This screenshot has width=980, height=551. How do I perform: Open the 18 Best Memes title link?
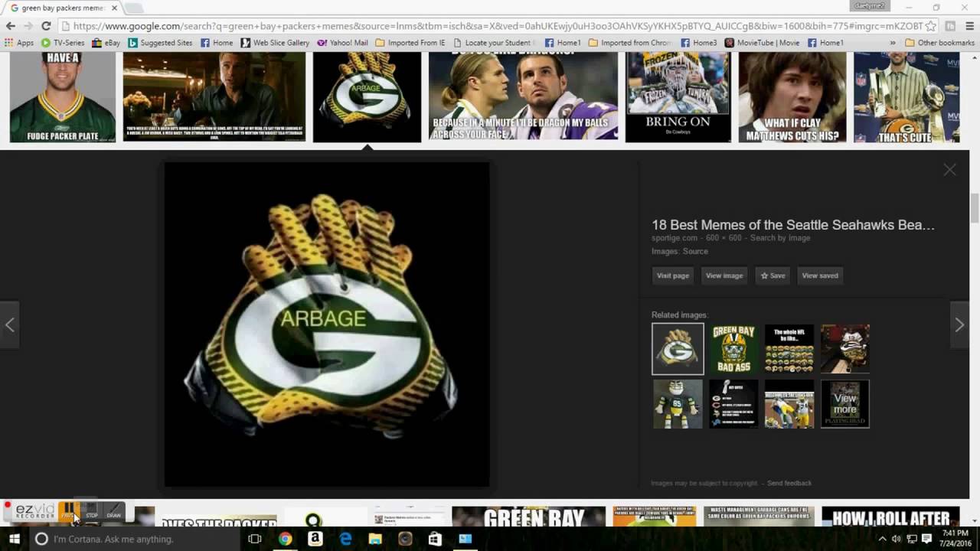click(x=793, y=225)
